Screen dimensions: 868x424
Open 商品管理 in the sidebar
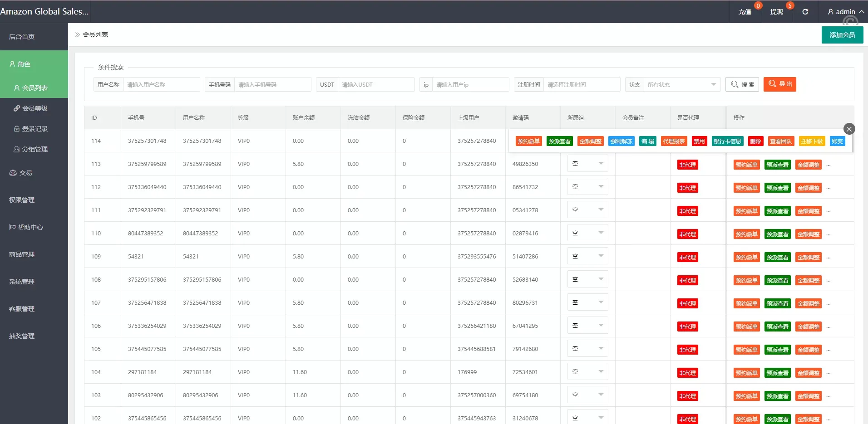22,254
